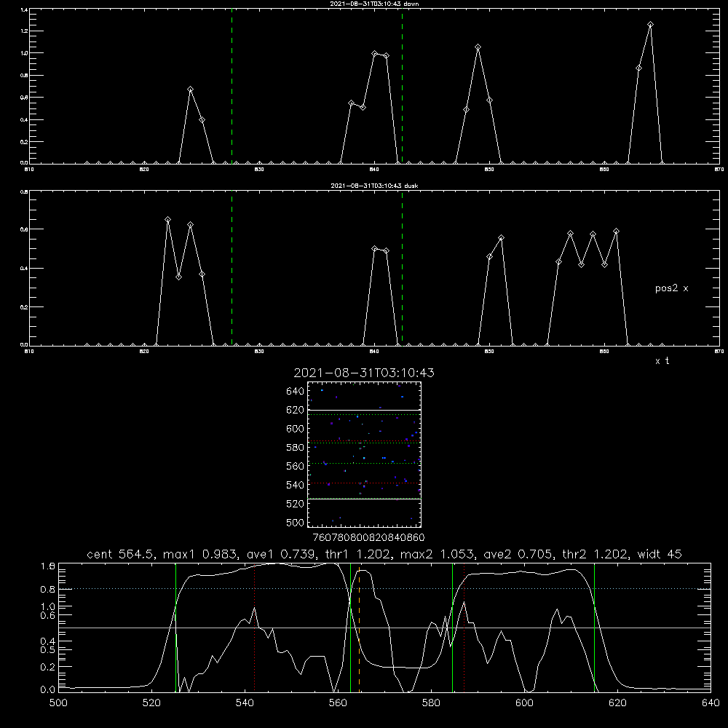Click the 'pos2 x' label
Viewport: 728px width, 728px height.
tap(671, 288)
